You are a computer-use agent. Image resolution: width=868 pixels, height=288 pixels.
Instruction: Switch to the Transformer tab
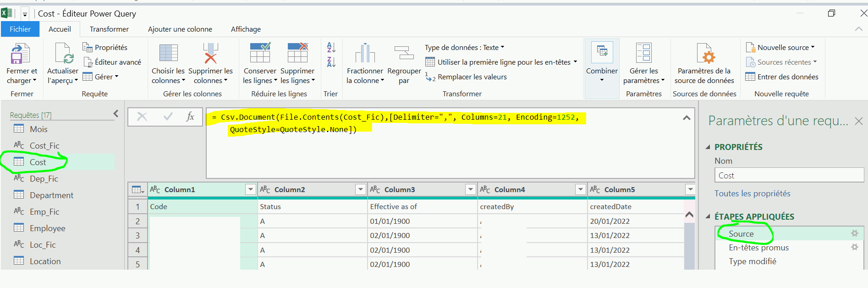coord(109,29)
